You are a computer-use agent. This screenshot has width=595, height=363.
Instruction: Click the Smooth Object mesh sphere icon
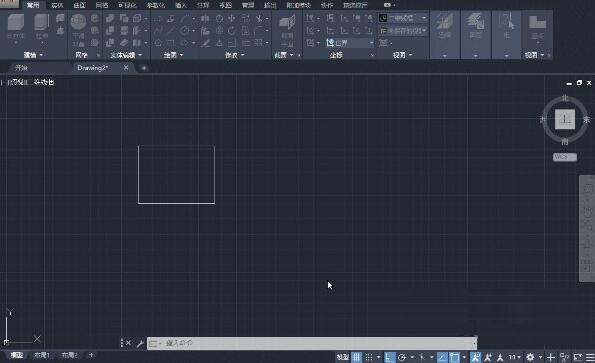(78, 22)
